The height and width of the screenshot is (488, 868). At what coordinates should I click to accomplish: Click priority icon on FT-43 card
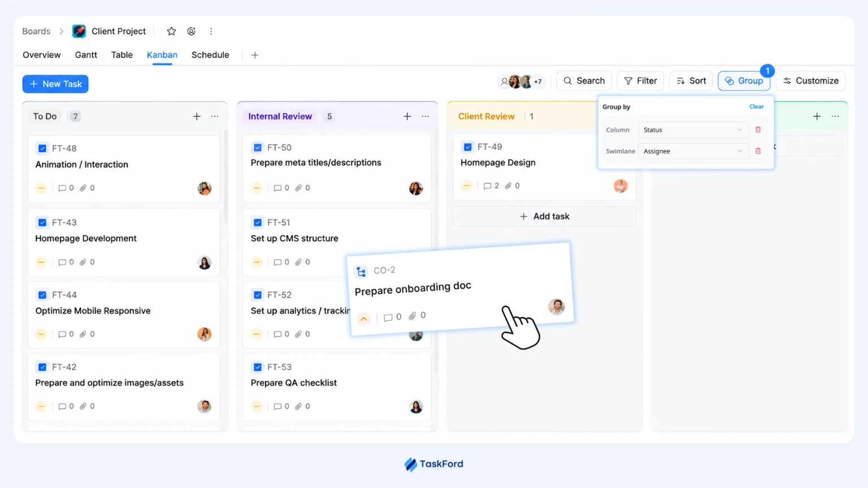coord(41,262)
